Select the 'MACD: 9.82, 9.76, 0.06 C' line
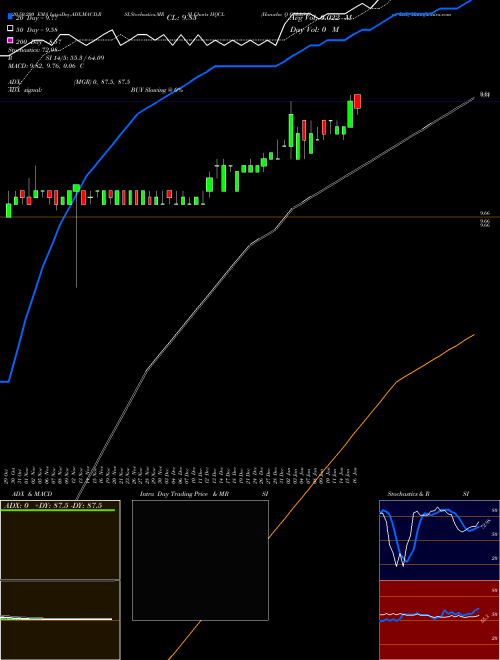500x660 pixels. (x=46, y=66)
